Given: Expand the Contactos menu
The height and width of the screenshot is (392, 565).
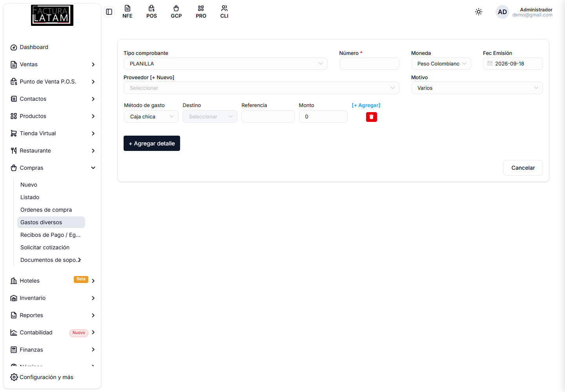Looking at the screenshot, I should click(x=52, y=99).
